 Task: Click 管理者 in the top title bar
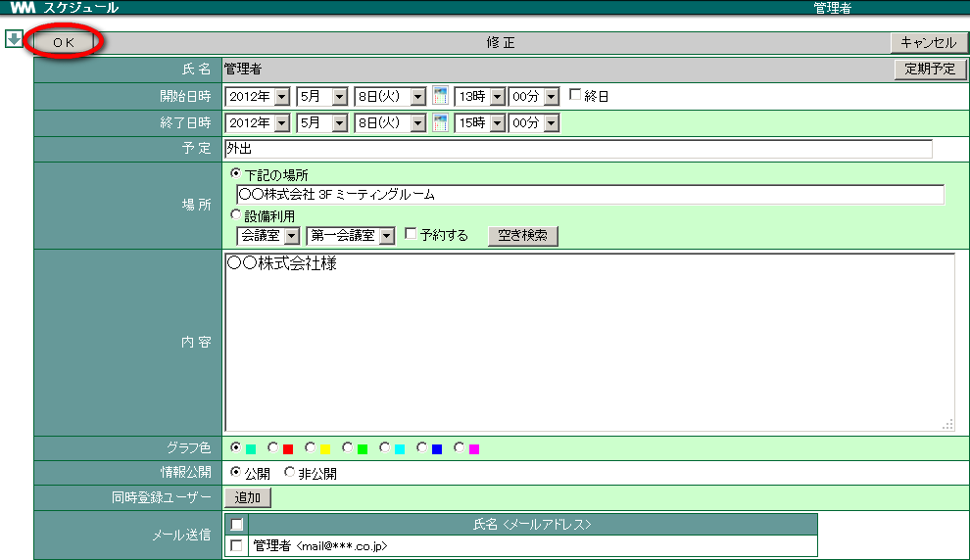[832, 8]
